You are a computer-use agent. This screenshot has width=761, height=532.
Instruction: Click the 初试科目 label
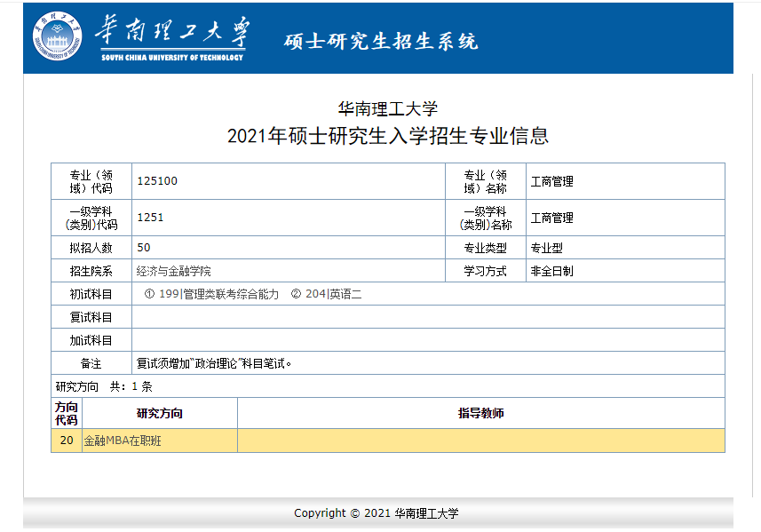(x=91, y=294)
